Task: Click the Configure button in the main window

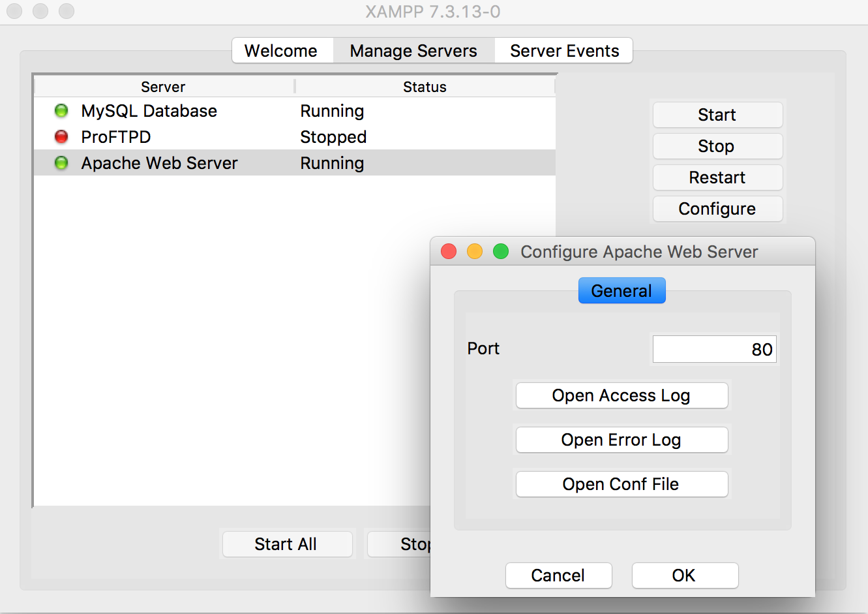Action: [717, 209]
